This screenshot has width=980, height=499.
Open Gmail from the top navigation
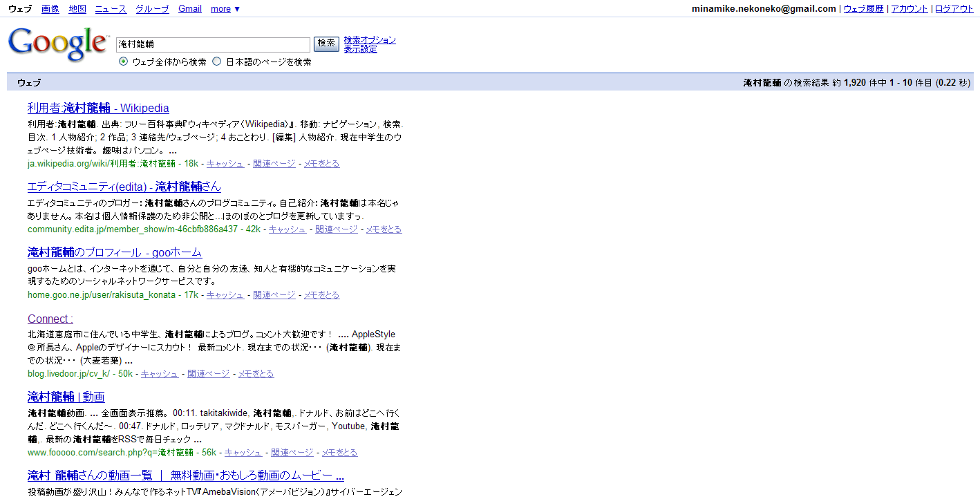[x=190, y=9]
